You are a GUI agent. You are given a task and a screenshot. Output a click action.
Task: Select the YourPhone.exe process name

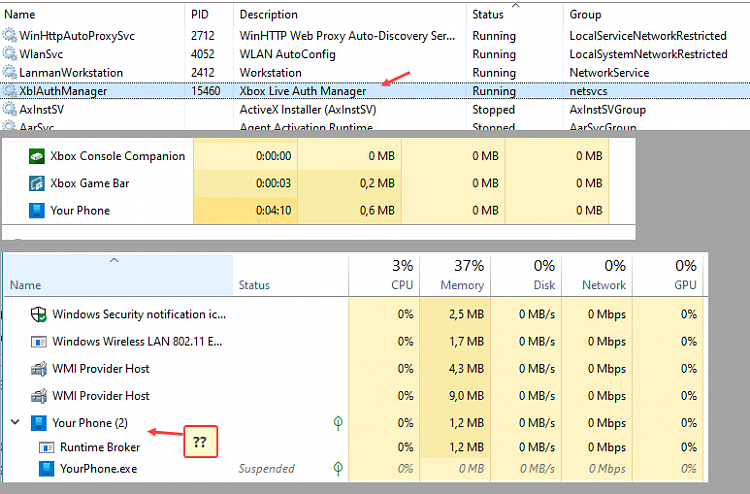99,469
